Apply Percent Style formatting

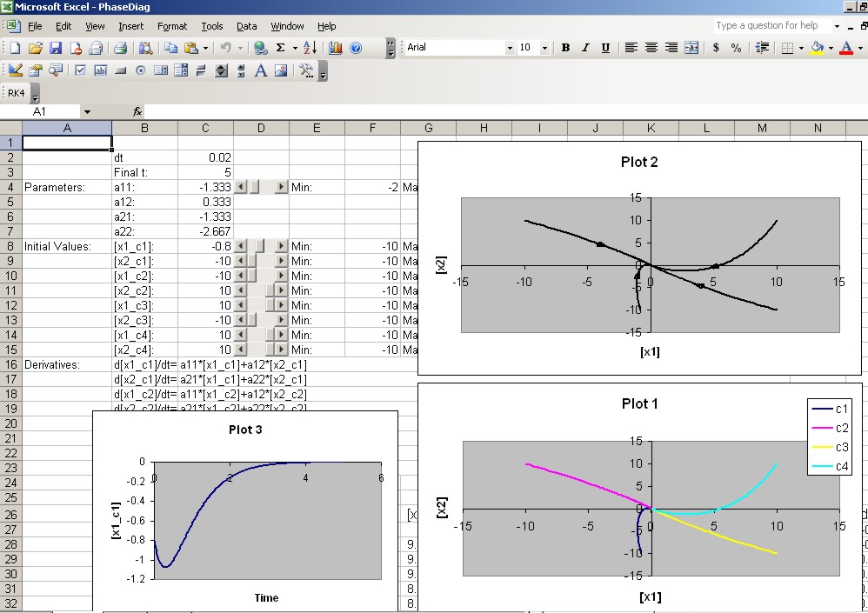pyautogui.click(x=736, y=48)
